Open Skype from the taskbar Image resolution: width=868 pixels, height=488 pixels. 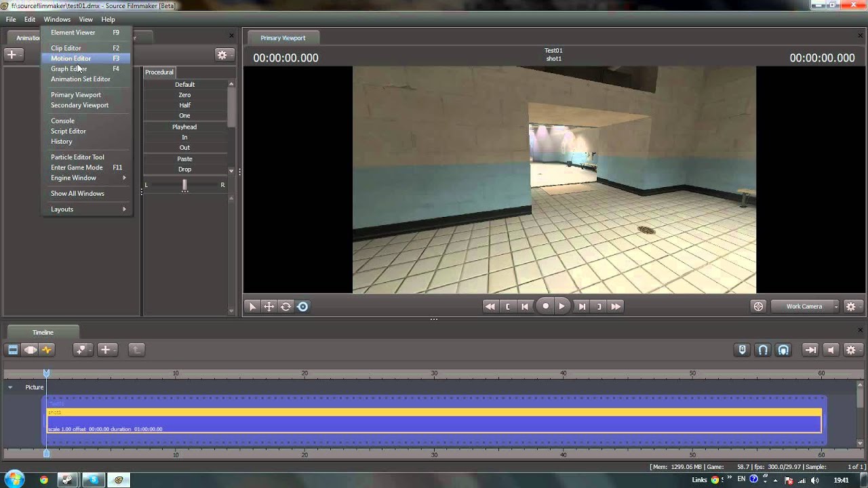click(x=94, y=480)
